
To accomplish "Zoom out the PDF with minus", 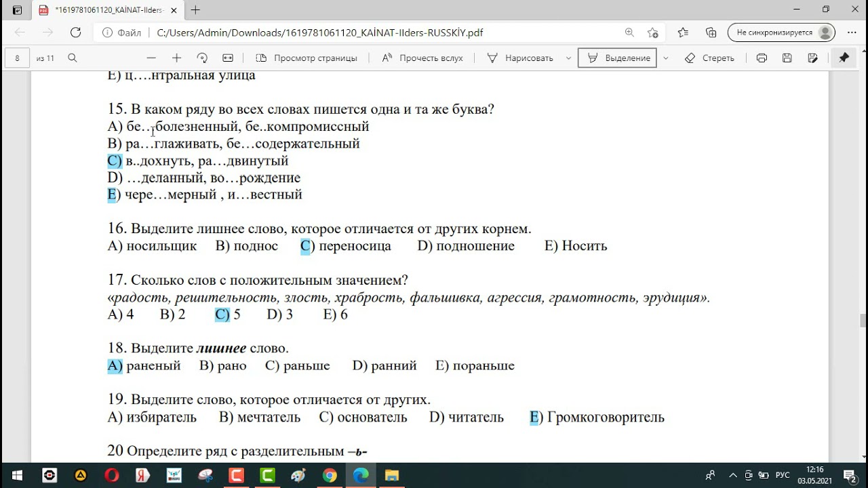I will point(151,58).
